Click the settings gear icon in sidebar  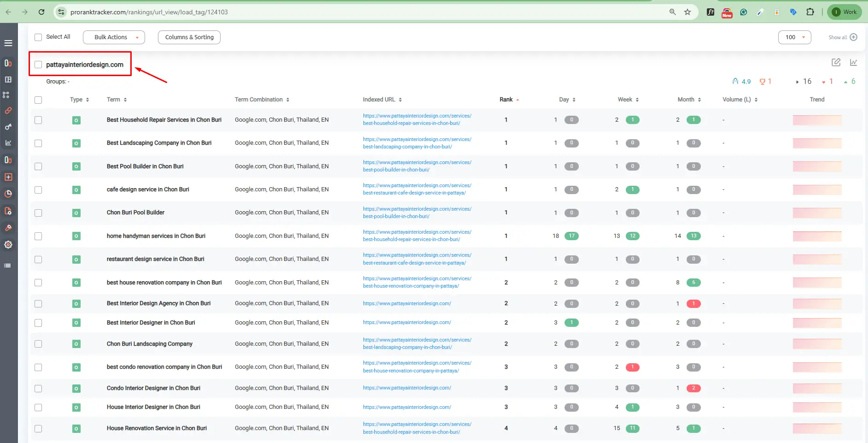[x=8, y=245]
